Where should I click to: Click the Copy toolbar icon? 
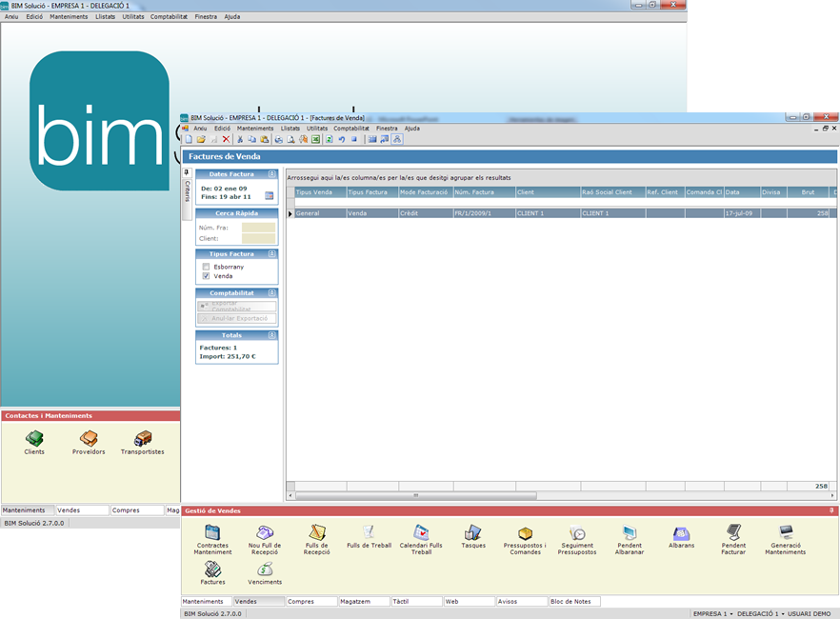[251, 139]
